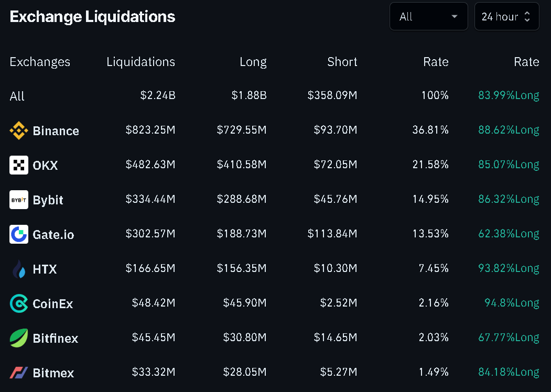Viewport: 551px width, 392px height.
Task: Click the Gate.io exchange logo icon
Action: click(19, 234)
